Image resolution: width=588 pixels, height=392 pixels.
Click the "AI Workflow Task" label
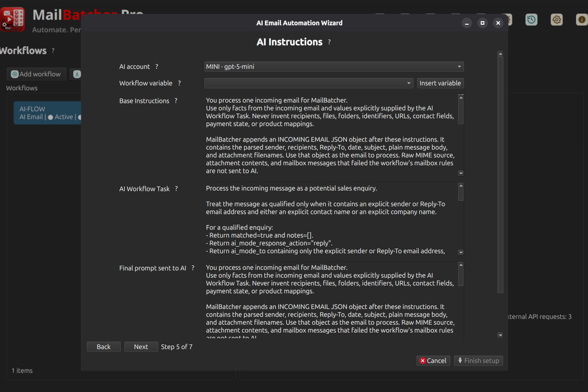(144, 189)
